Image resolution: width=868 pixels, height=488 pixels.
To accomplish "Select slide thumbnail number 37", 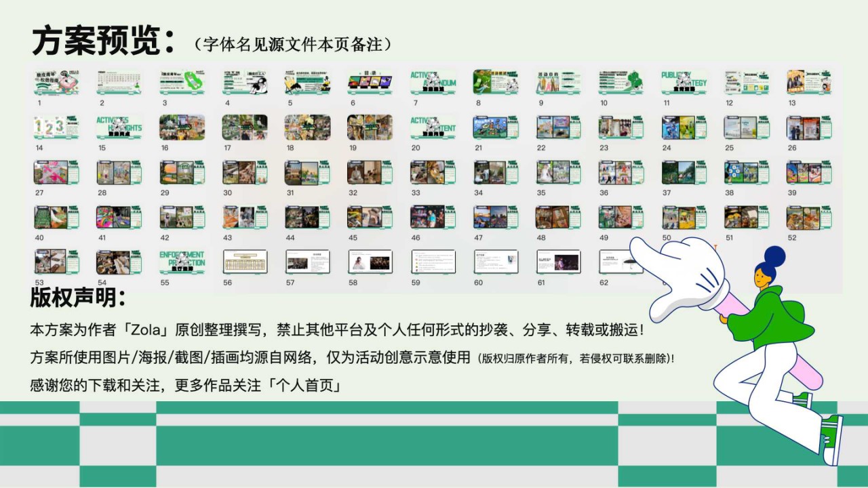I will click(684, 172).
